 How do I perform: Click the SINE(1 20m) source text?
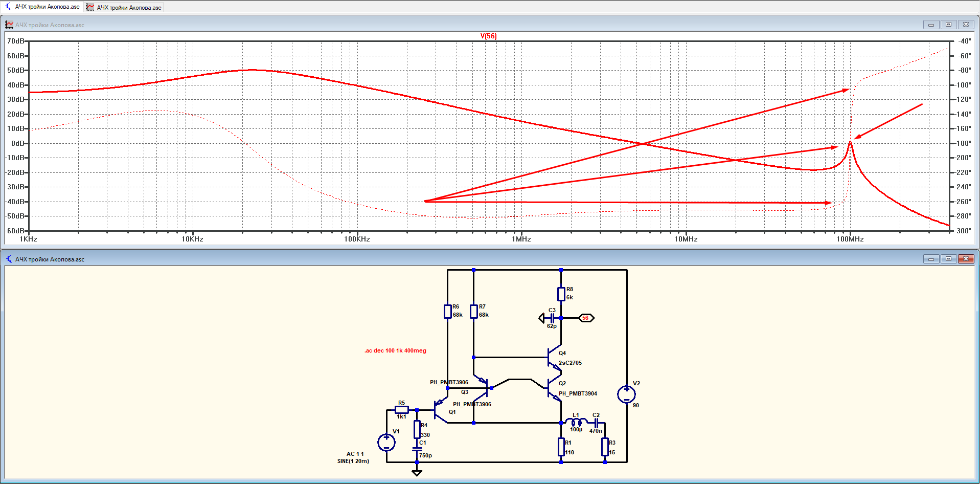click(x=353, y=461)
